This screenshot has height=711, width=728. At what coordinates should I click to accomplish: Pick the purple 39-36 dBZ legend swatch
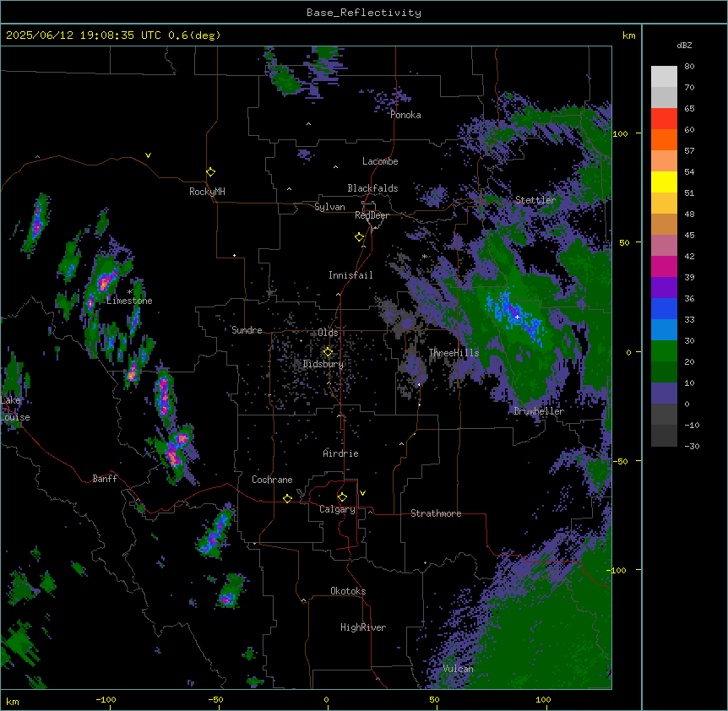click(x=664, y=287)
